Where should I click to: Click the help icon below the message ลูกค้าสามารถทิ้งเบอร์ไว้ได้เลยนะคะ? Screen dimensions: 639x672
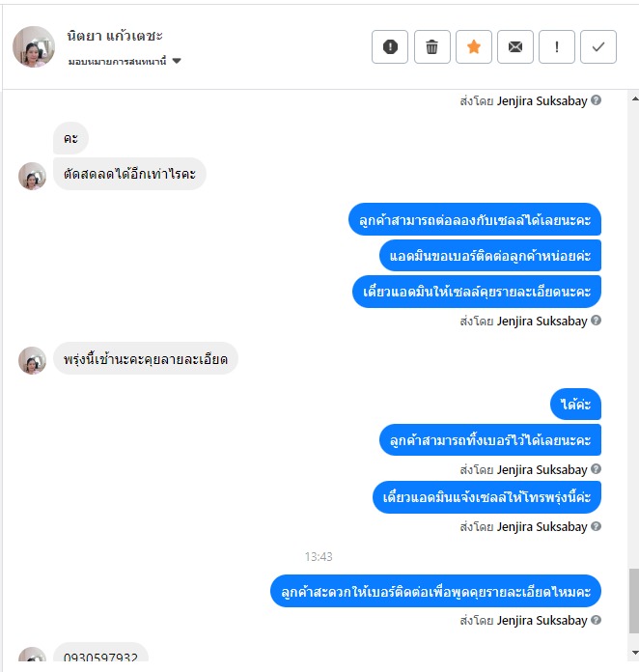click(x=596, y=469)
